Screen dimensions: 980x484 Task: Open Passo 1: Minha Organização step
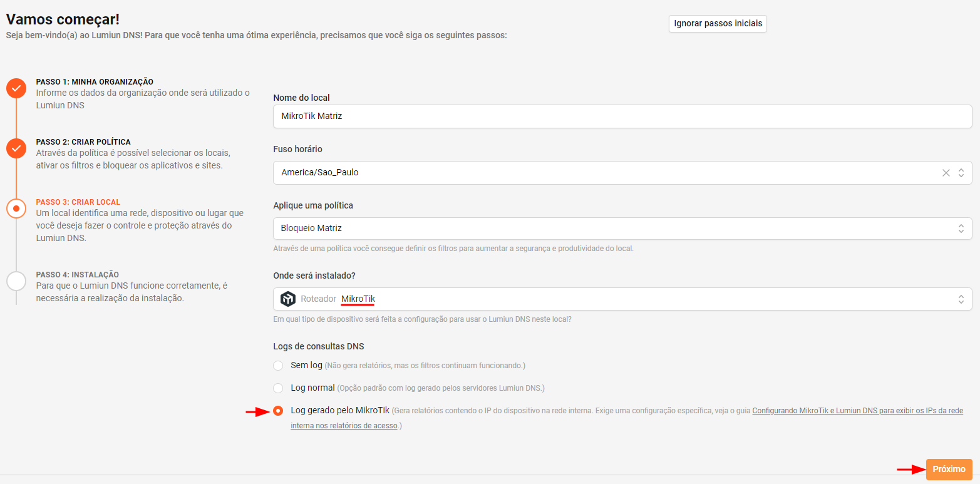point(95,82)
